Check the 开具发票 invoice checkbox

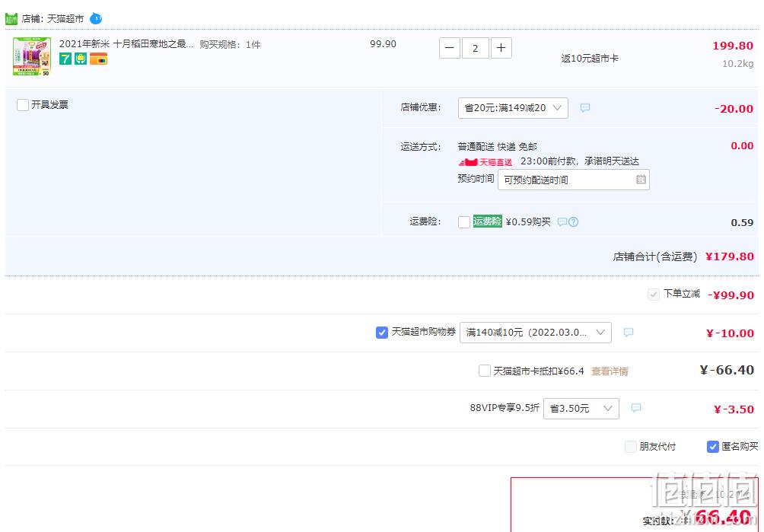coord(23,105)
